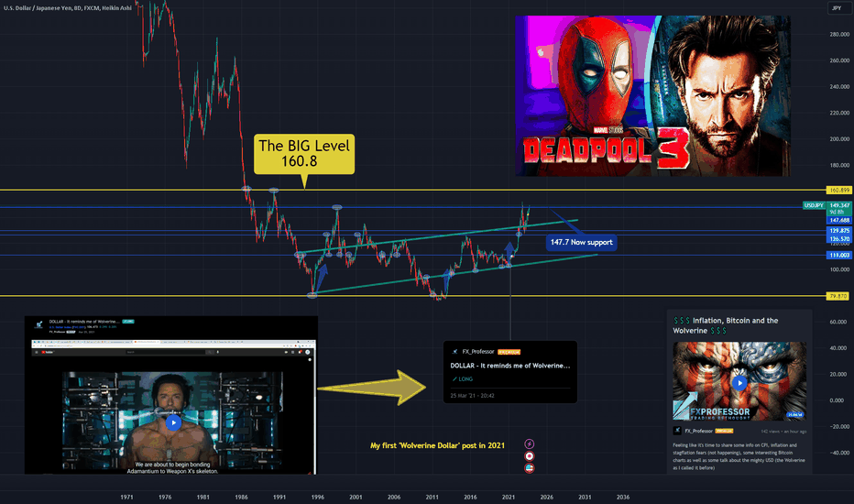Click the Inflation post description paragraph
This screenshot has height=504, width=854.
coord(739,456)
